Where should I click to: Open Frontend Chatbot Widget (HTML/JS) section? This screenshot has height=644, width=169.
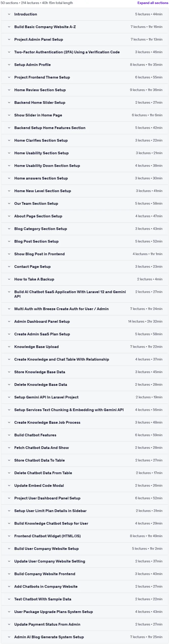tap(84, 536)
